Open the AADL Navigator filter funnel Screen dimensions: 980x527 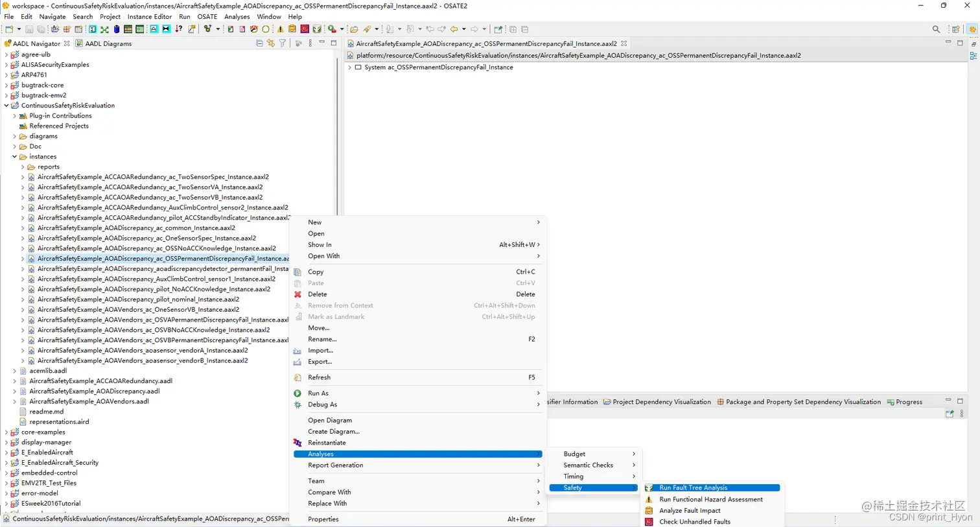pos(283,43)
